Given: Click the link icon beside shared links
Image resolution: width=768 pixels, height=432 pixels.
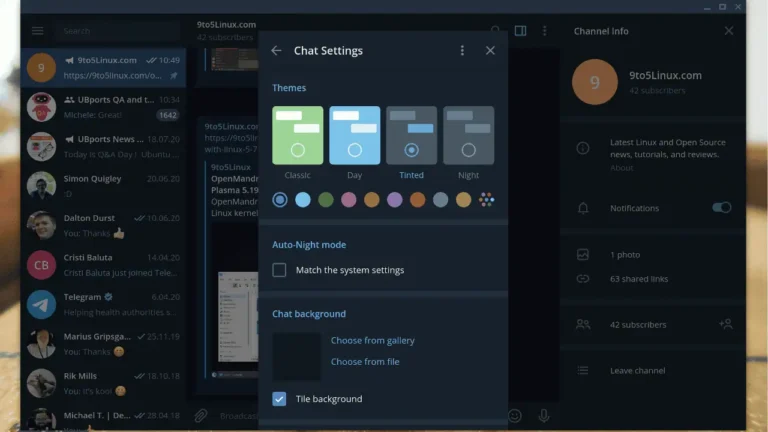Looking at the screenshot, I should tap(583, 279).
